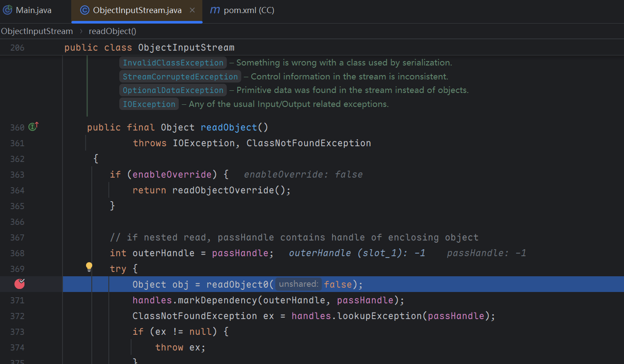This screenshot has width=624, height=364.
Task: Click the class icon on ObjectInputStream.java tab
Action: (x=85, y=10)
